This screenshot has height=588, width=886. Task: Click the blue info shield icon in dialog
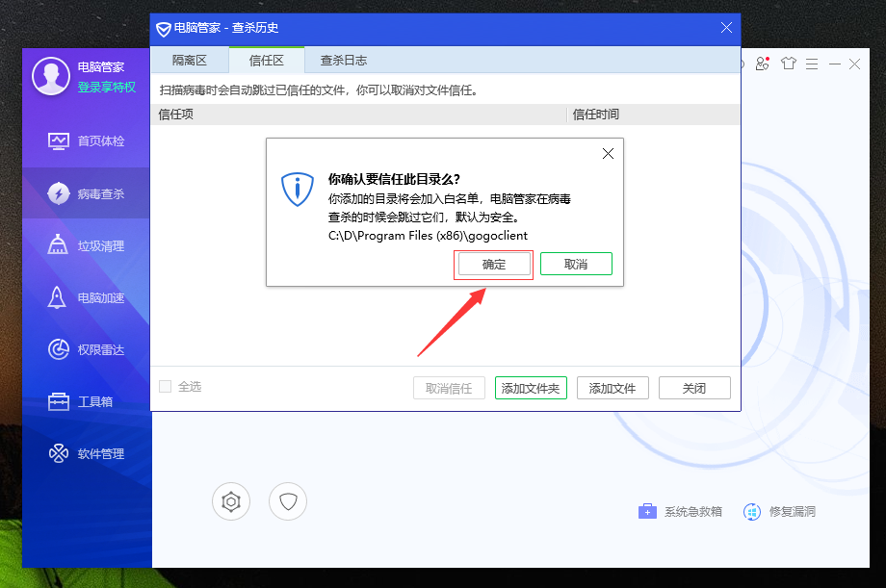pyautogui.click(x=298, y=190)
